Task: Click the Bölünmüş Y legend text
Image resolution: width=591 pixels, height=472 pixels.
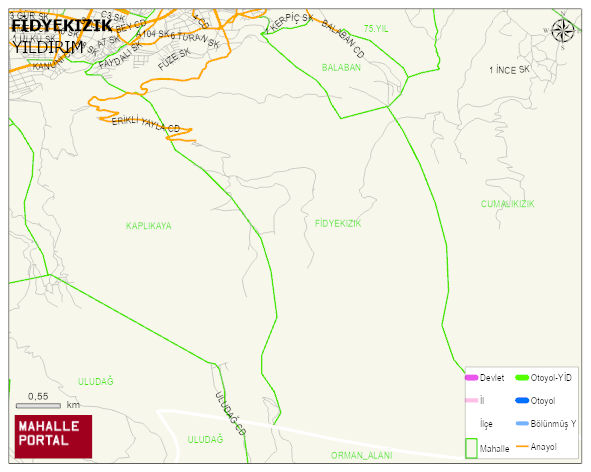Action: click(553, 423)
